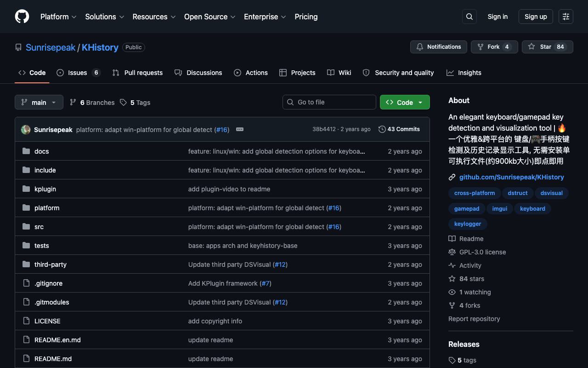Open Security and quality tab
Viewport: 588px width, 368px height.
pos(398,73)
